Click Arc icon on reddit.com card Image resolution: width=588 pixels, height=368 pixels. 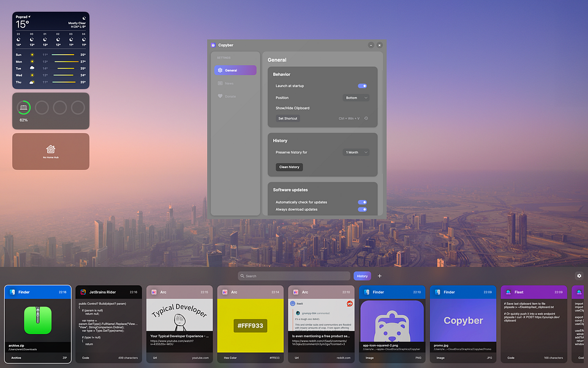point(295,292)
